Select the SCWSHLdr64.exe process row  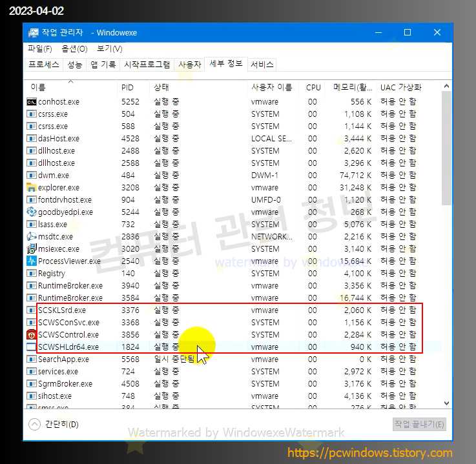pos(233,347)
